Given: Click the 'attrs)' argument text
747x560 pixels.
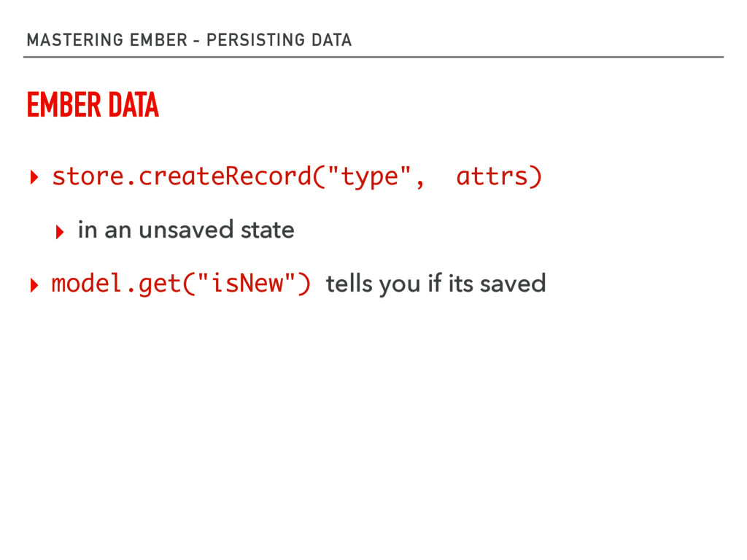Looking at the screenshot, I should pos(499,176).
